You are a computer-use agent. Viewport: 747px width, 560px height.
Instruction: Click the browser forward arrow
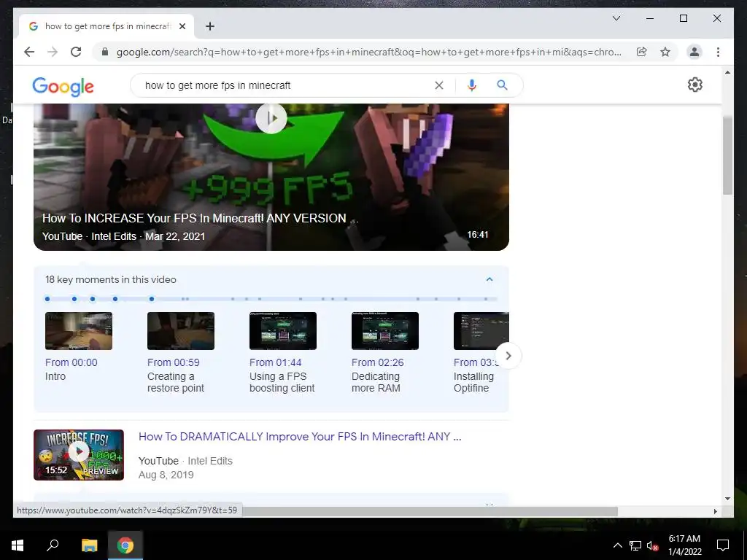point(53,52)
